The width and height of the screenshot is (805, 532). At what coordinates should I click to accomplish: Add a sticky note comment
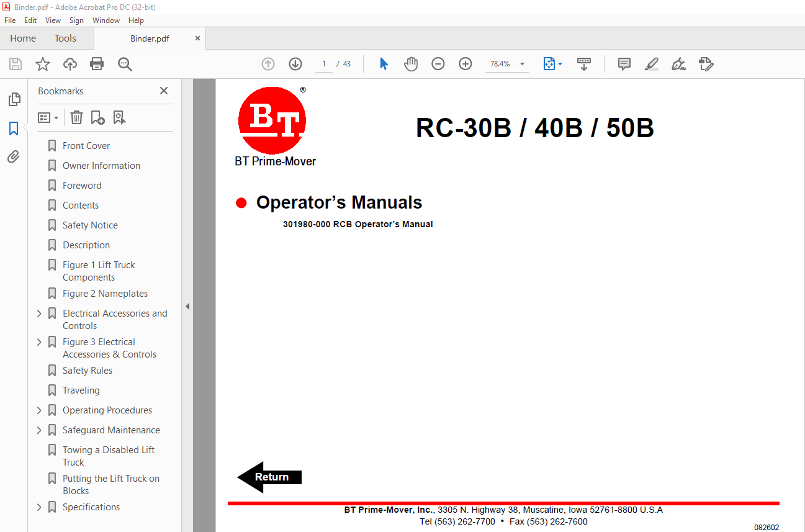point(624,64)
